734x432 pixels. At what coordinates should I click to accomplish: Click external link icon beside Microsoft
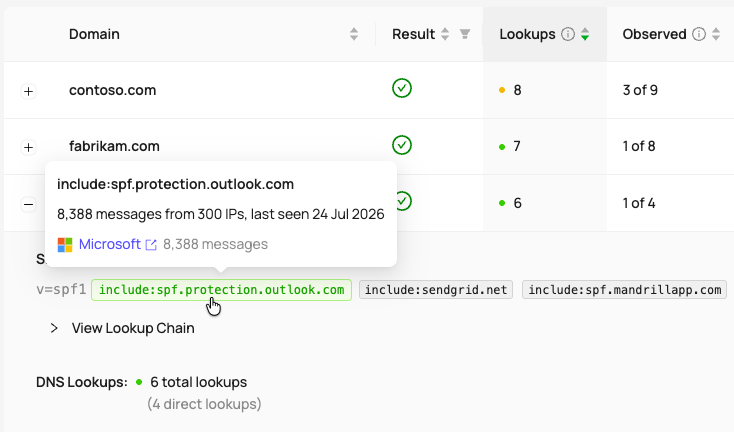(x=151, y=245)
